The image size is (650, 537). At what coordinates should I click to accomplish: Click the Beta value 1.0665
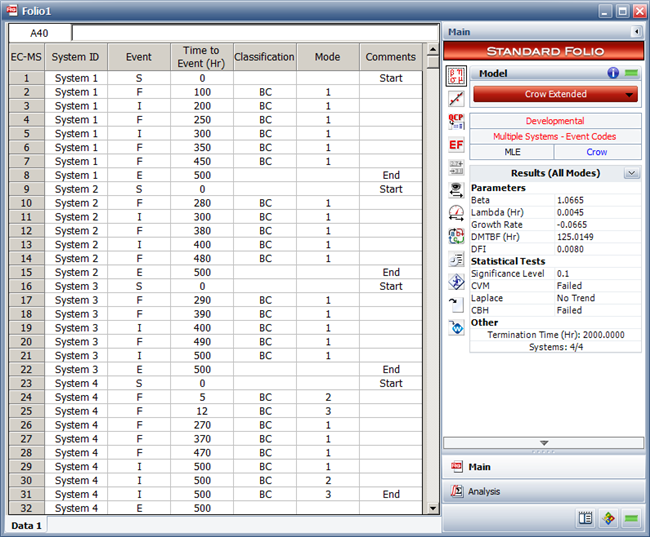[570, 200]
